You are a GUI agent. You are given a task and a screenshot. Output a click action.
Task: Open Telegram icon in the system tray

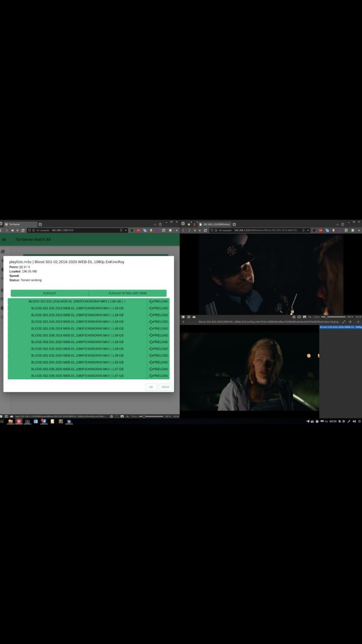tap(308, 421)
